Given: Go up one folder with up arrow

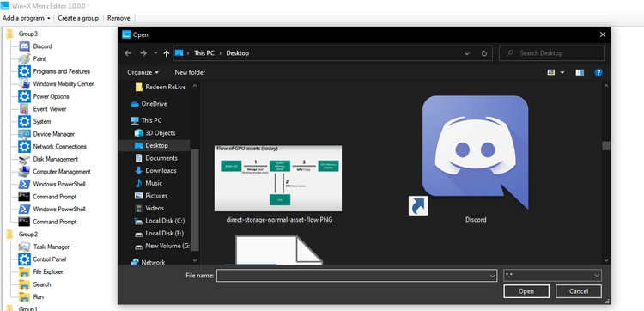Looking at the screenshot, I should (166, 53).
